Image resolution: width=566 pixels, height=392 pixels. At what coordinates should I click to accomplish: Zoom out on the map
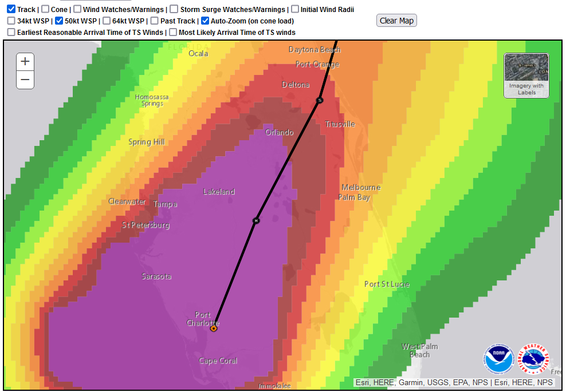(25, 80)
